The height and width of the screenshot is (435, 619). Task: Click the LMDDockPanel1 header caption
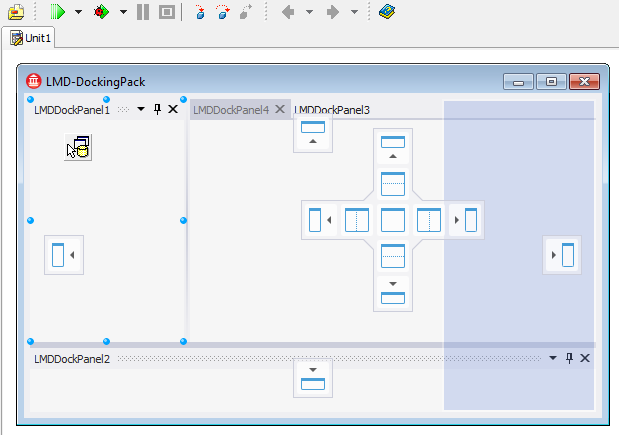(x=72, y=110)
